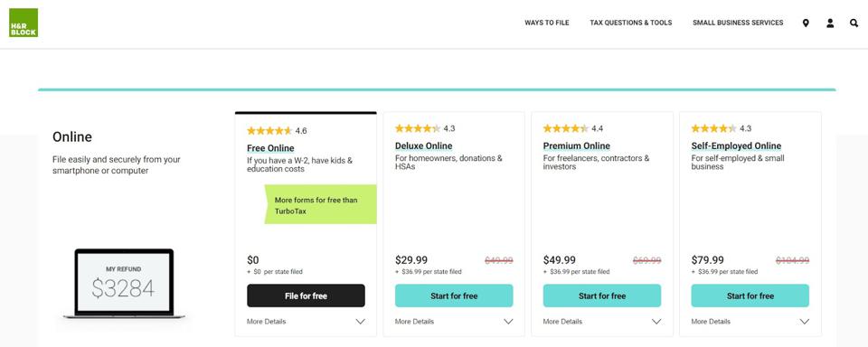
Task: Expand More Details for Premium Online
Action: click(602, 322)
